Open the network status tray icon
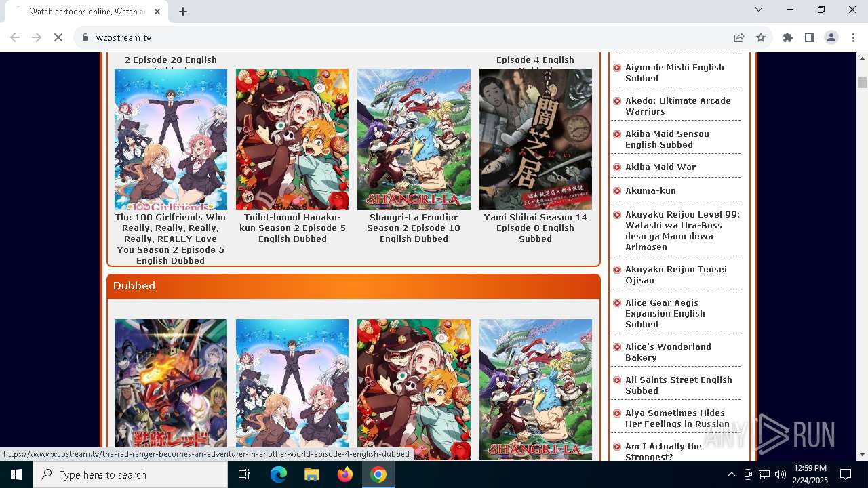The height and width of the screenshot is (488, 868). [764, 474]
